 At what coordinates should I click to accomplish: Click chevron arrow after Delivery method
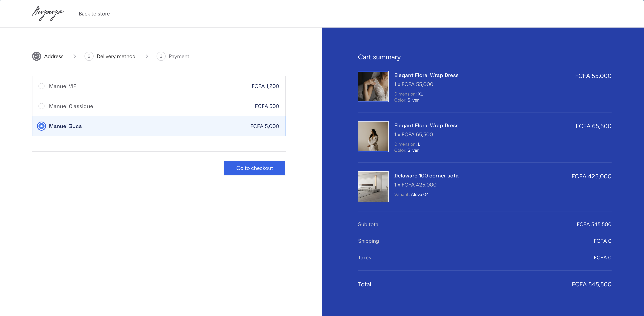pos(147,56)
